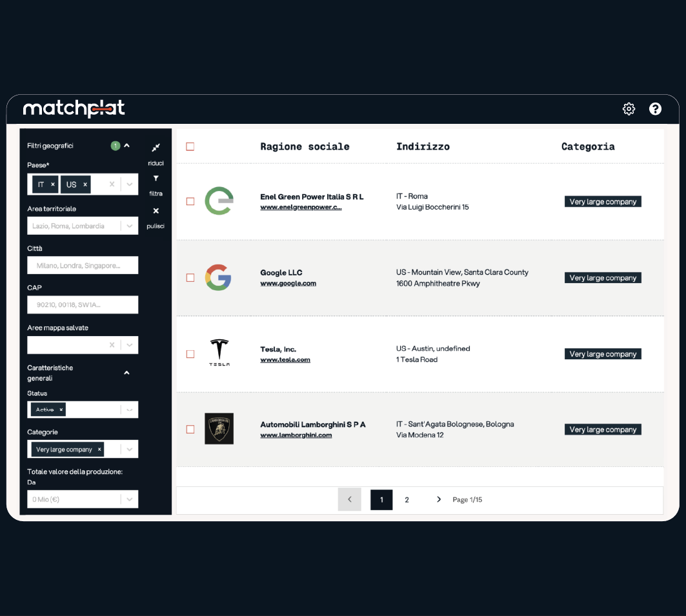686x616 pixels.
Task: Remove the IT country tag
Action: [x=53, y=184]
